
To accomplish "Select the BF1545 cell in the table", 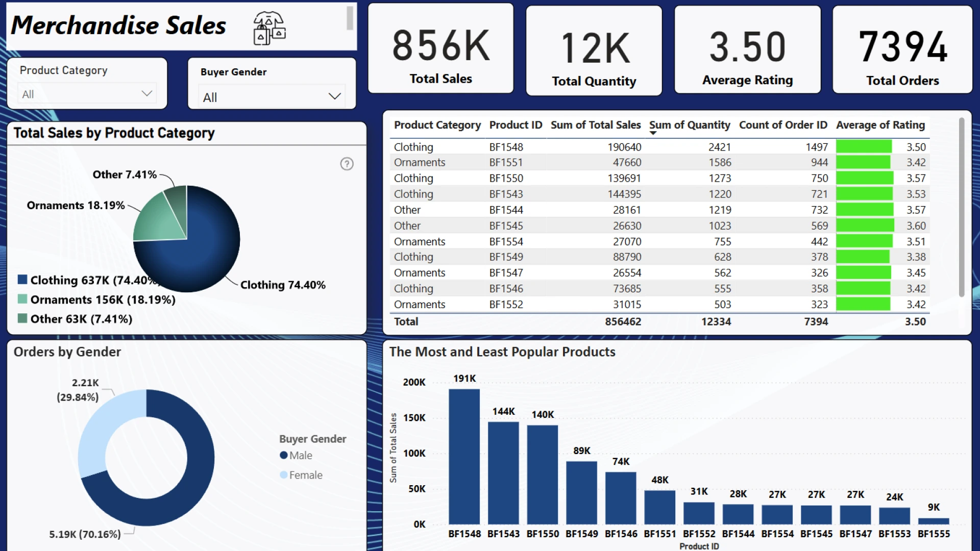I will pyautogui.click(x=506, y=226).
